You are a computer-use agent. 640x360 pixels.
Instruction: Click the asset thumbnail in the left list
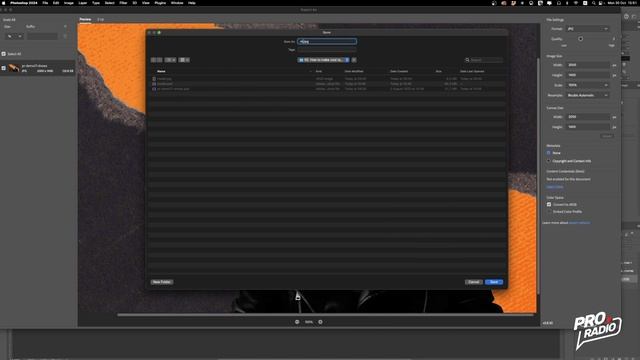pos(14,68)
